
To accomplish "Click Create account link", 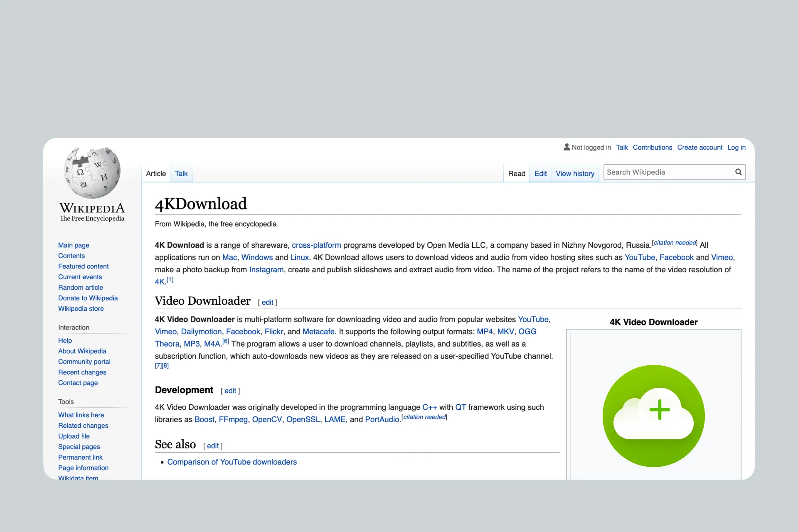I will click(699, 148).
